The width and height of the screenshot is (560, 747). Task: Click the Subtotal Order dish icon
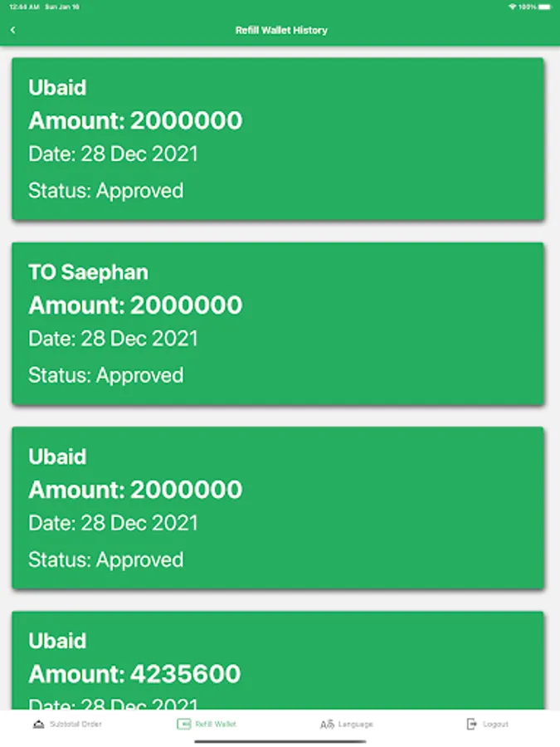38,724
